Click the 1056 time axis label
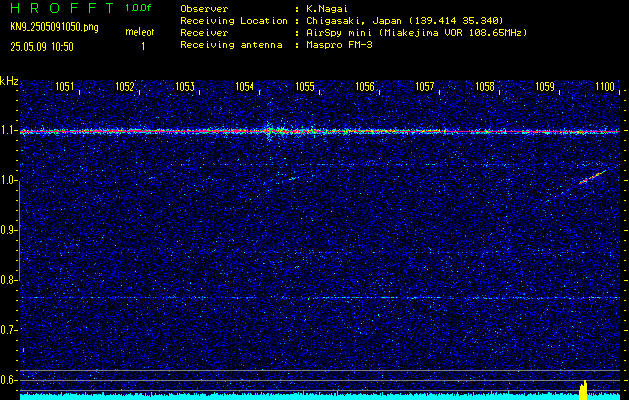The height and width of the screenshot is (400, 629). [365, 86]
